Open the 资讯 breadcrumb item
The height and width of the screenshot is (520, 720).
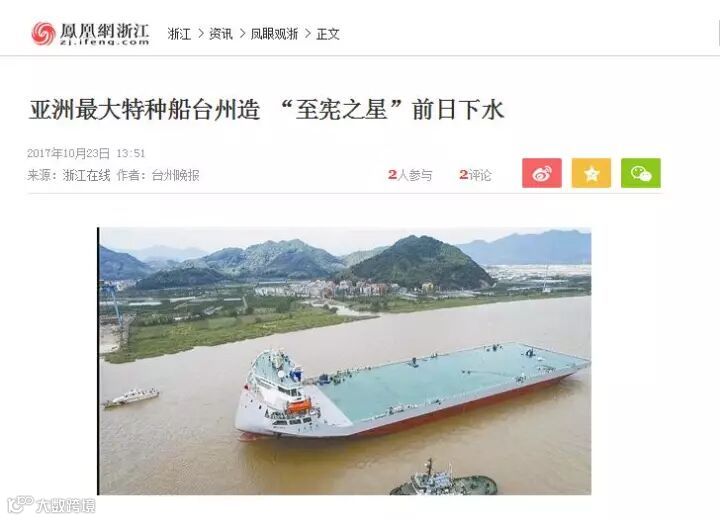[x=221, y=34]
